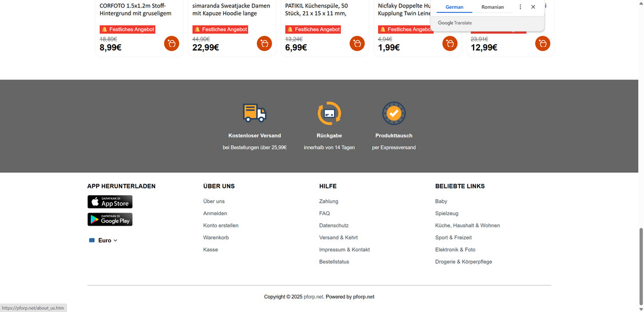Click the Kostenloser Versand heading

pos(255,136)
